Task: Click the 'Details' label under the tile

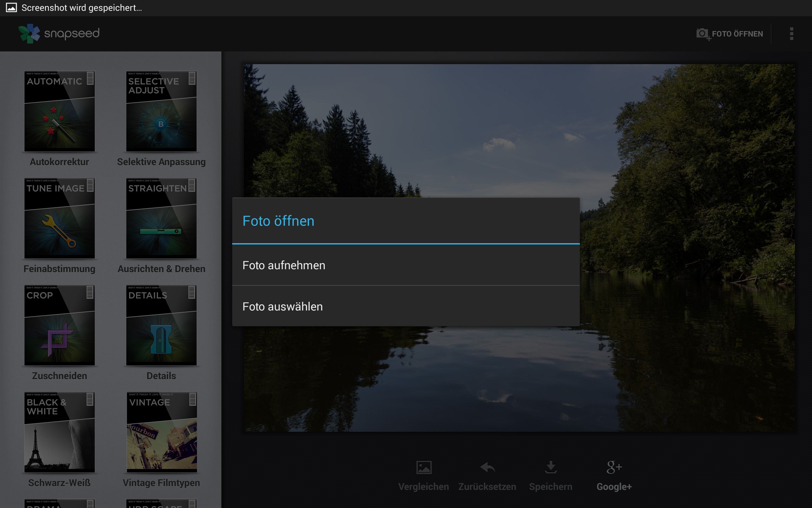Action: [x=161, y=376]
